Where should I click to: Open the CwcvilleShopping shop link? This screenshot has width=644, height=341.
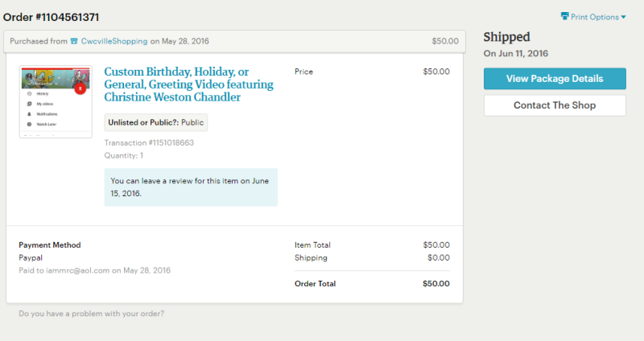click(x=114, y=41)
